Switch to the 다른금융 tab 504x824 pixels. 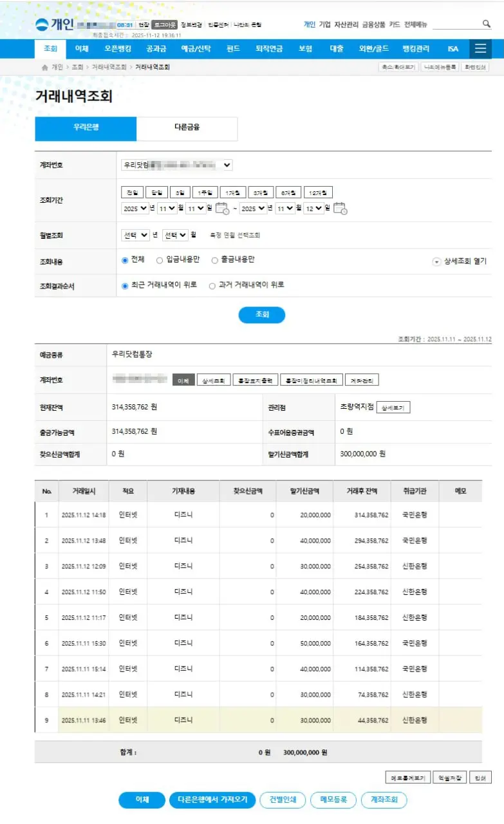point(187,127)
